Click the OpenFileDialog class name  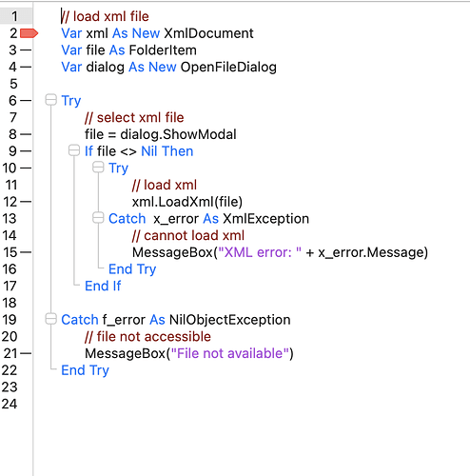coord(228,68)
